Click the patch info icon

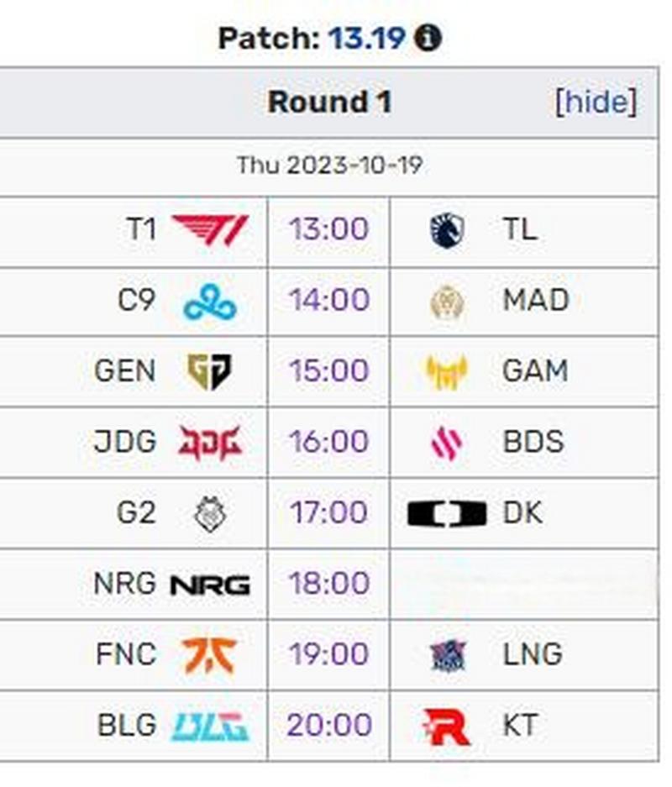(428, 38)
